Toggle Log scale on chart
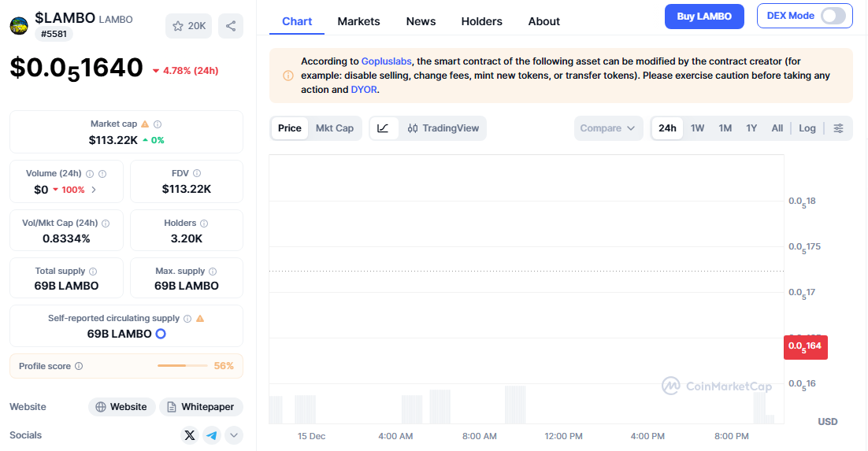 [x=807, y=128]
